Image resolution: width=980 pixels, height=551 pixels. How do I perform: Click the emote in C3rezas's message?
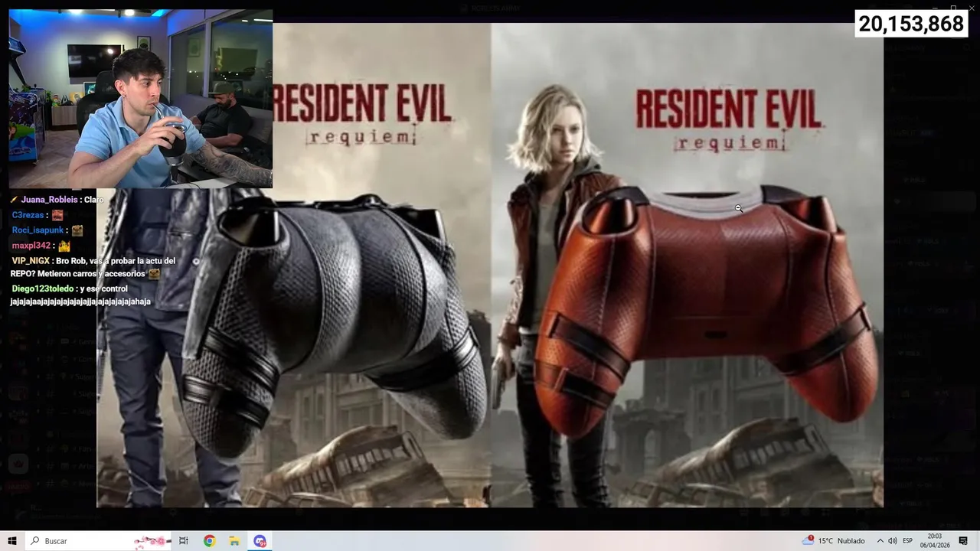click(x=57, y=215)
